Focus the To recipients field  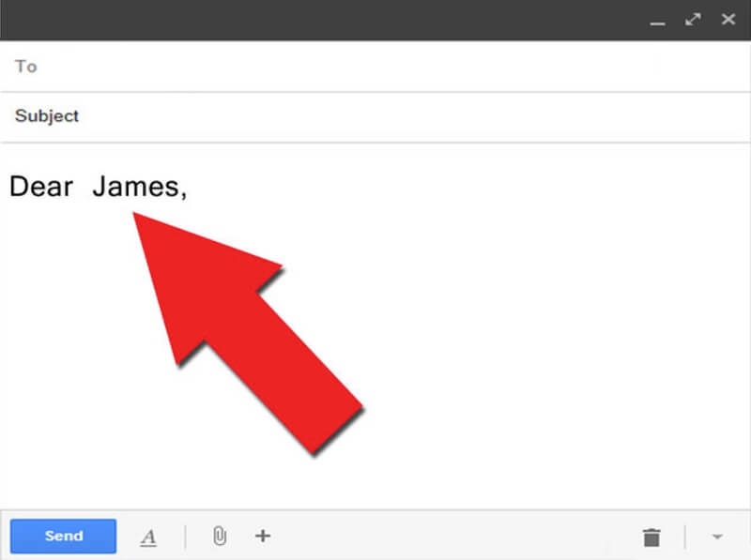pos(375,66)
